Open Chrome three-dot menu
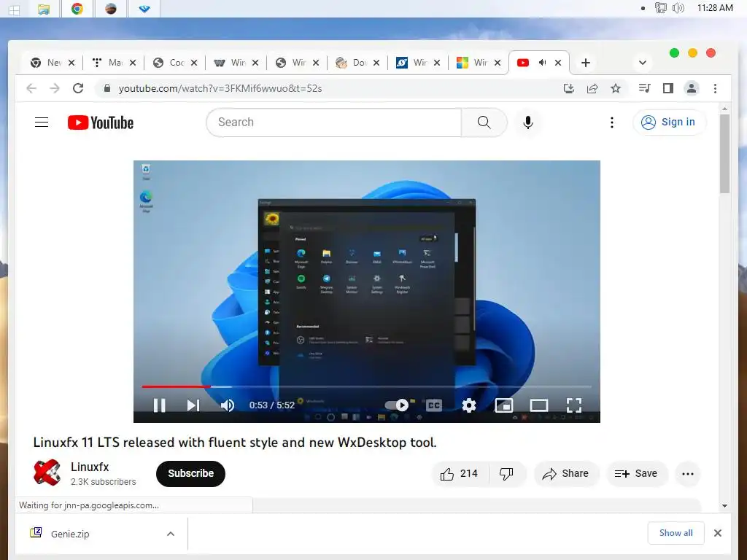 (715, 88)
